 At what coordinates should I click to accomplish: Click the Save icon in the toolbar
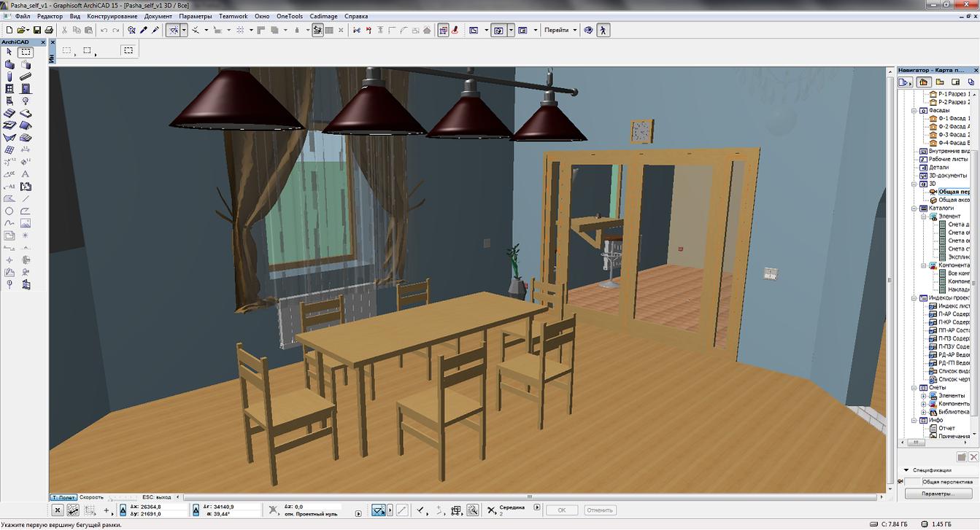(x=37, y=30)
